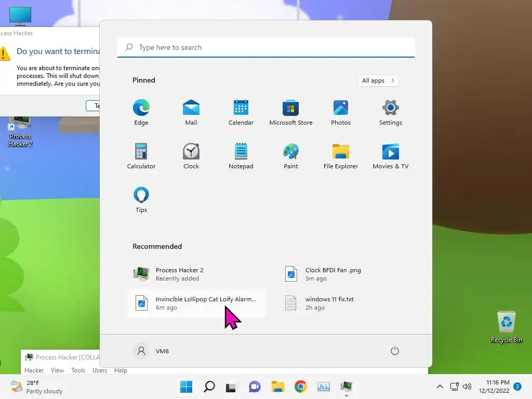This screenshot has width=532, height=399.
Task: Open Notepad from pinned apps
Action: 241,156
